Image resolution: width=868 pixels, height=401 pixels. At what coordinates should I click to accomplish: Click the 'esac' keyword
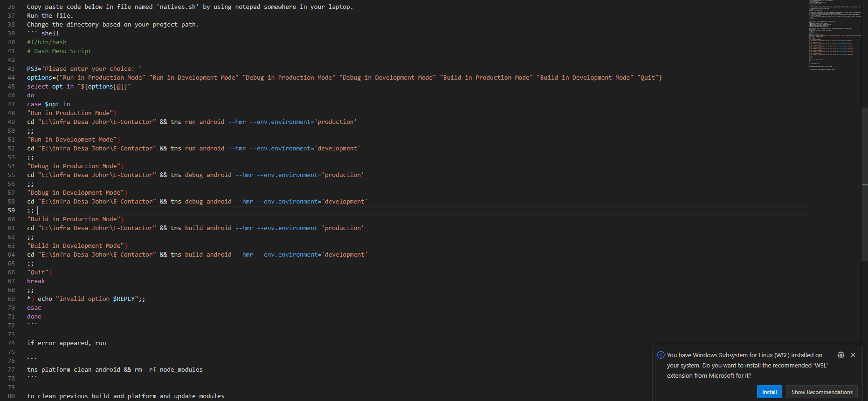[x=34, y=308]
